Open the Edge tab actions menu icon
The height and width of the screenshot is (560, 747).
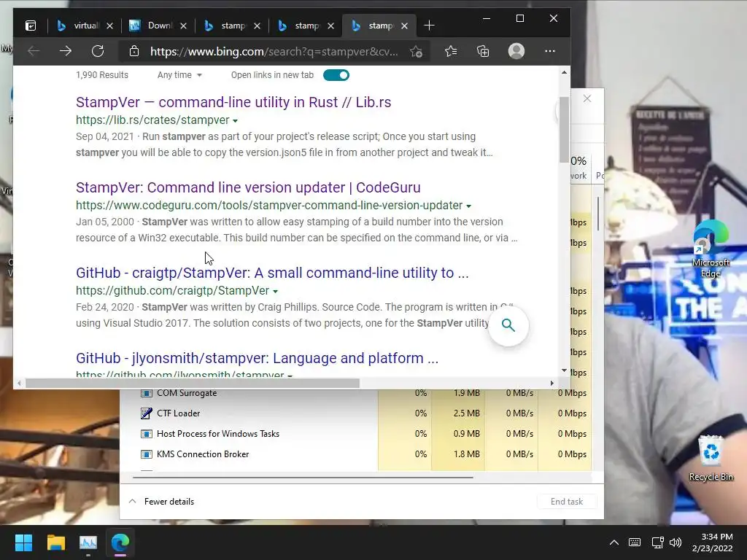[31, 26]
